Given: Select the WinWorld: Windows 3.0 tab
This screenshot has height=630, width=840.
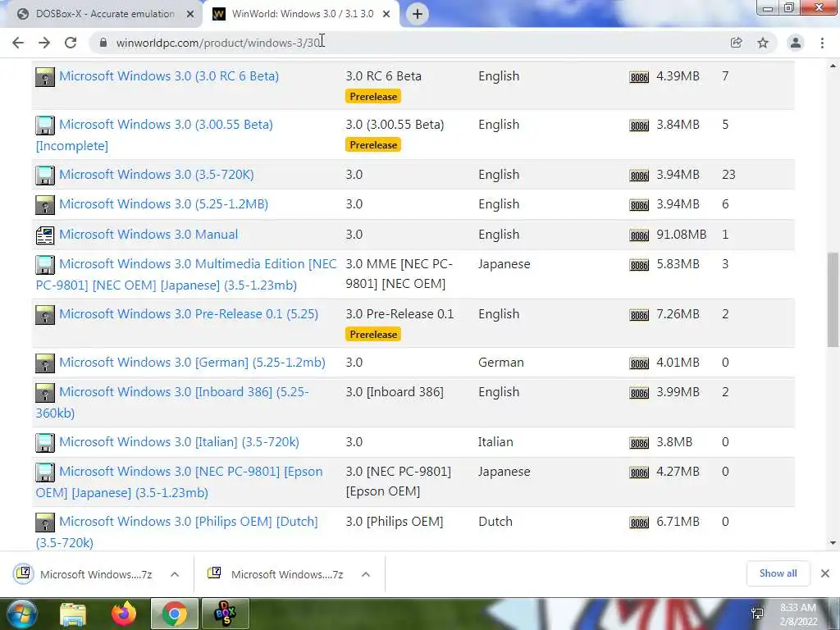Looking at the screenshot, I should click(x=302, y=14).
